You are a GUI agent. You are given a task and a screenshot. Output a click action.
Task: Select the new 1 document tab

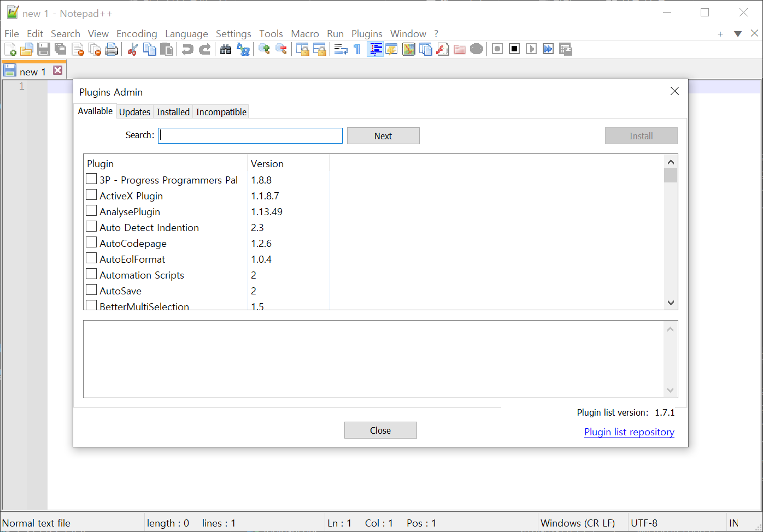tap(33, 71)
